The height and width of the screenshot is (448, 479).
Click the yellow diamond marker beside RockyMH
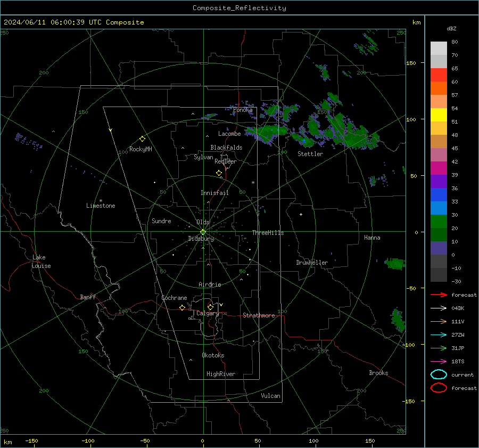click(142, 139)
